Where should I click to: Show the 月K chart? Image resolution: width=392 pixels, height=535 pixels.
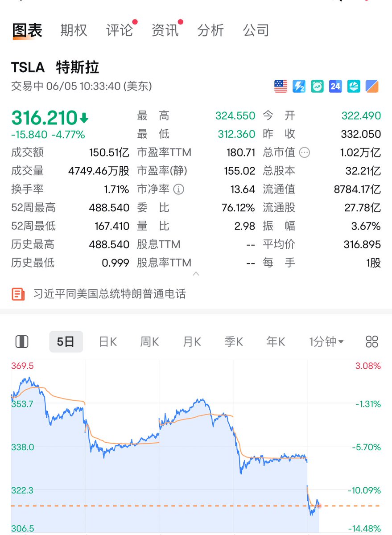(x=192, y=342)
